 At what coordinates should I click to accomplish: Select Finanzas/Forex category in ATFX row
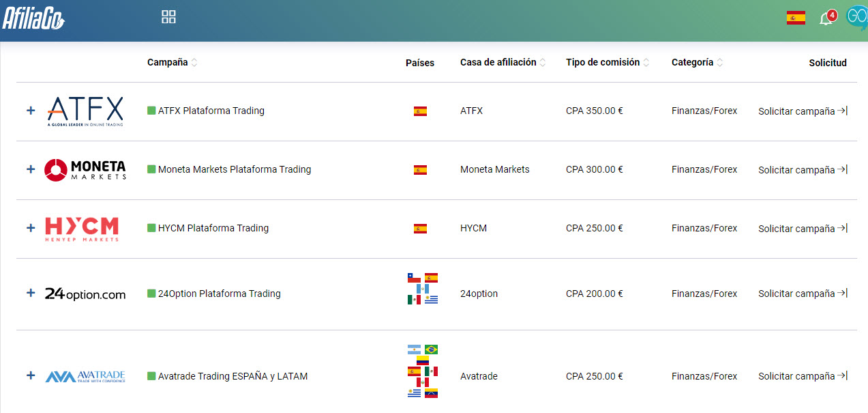click(704, 111)
